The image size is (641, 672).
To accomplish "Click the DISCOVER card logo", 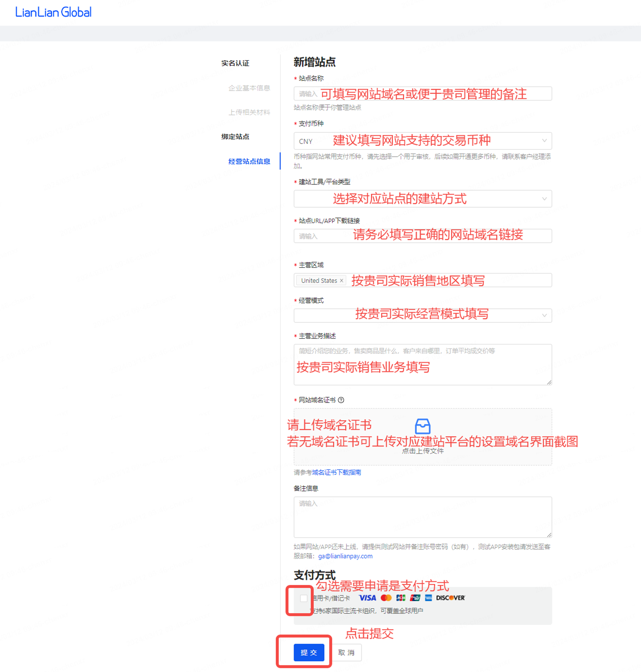I will tap(450, 598).
